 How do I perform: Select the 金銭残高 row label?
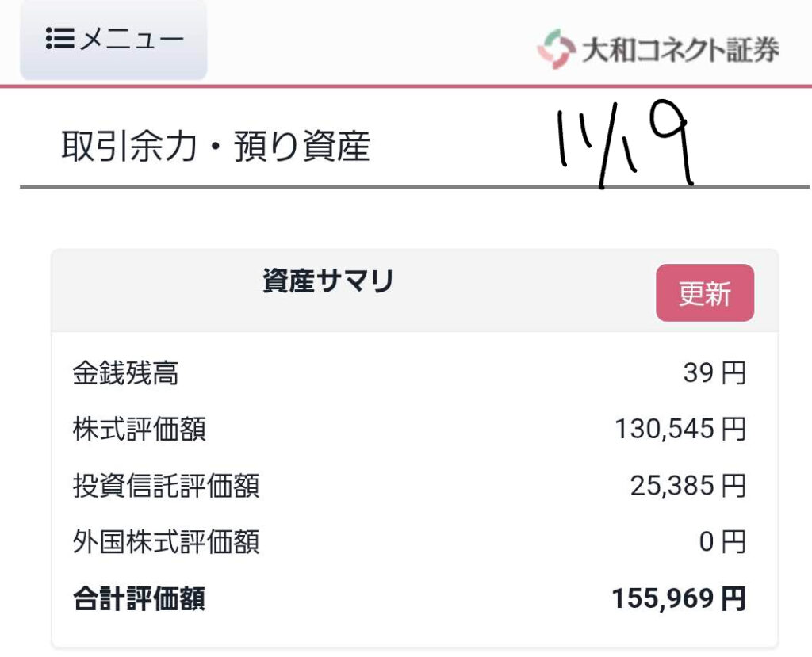tap(125, 373)
